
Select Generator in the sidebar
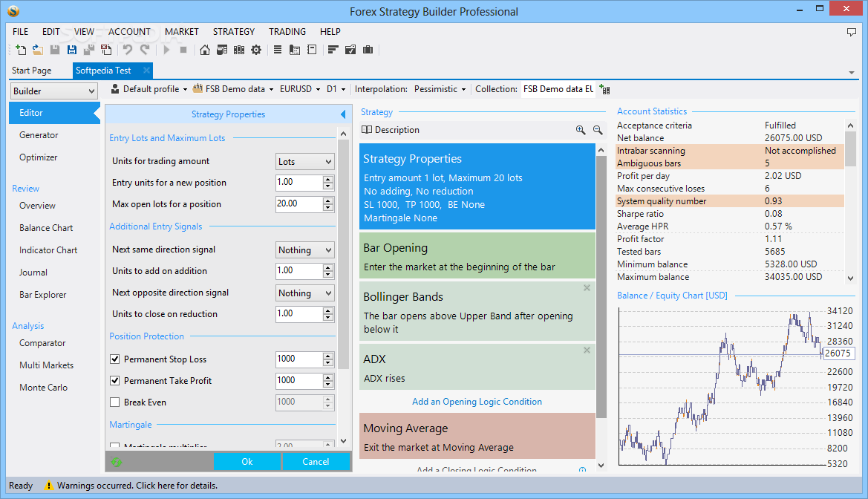coord(39,135)
